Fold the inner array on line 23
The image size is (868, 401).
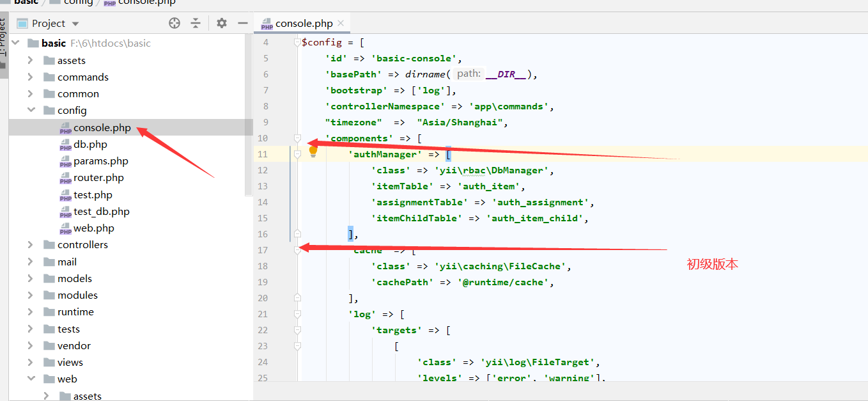coord(297,346)
